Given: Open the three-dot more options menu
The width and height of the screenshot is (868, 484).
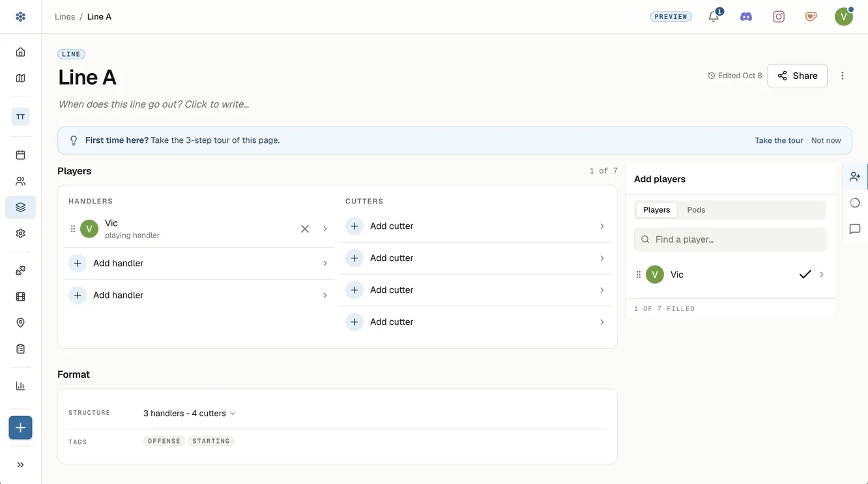Looking at the screenshot, I should 843,76.
